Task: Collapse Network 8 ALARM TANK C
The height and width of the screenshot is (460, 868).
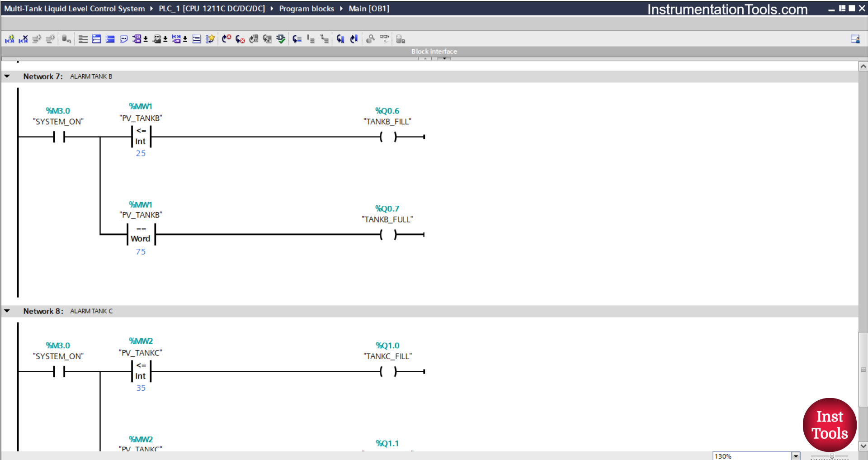Action: pos(7,311)
